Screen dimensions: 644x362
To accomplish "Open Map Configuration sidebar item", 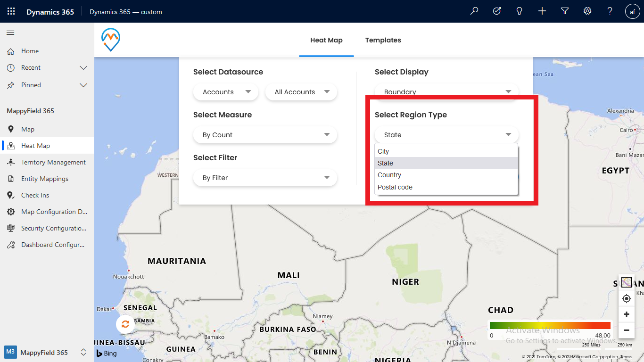I will click(47, 212).
